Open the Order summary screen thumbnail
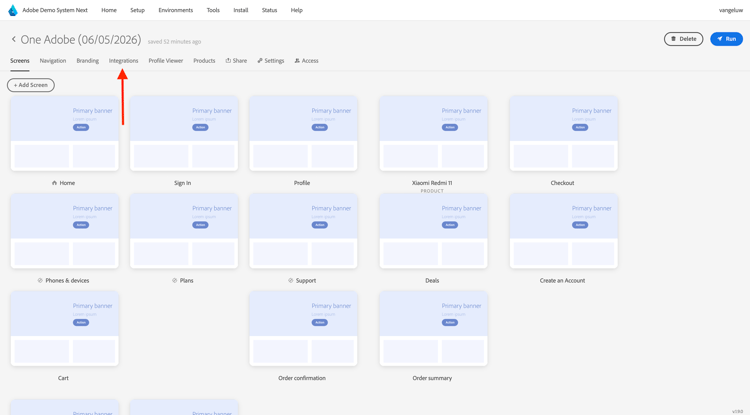This screenshot has width=750, height=415. point(433,328)
